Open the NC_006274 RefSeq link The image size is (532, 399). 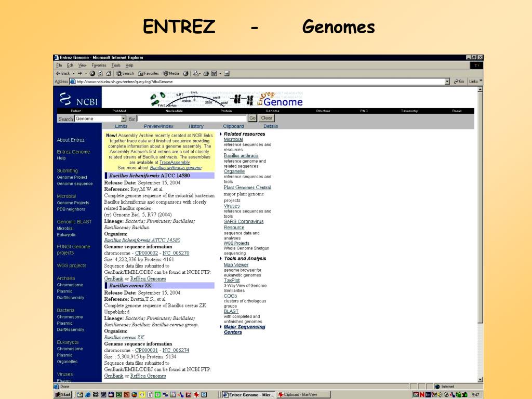coord(176,351)
